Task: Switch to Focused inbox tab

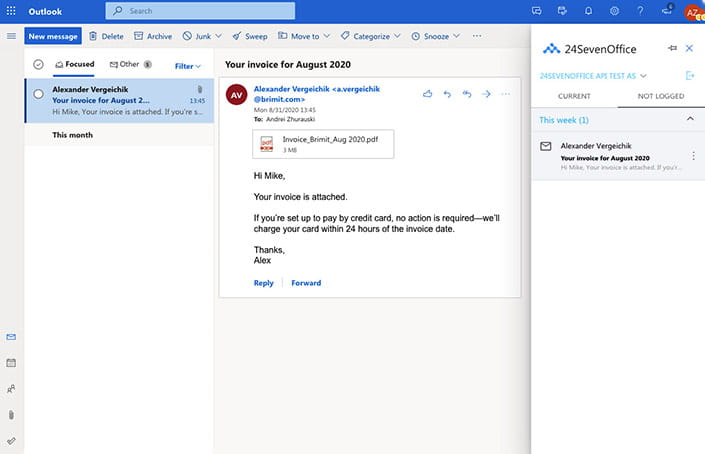Action: (75, 65)
